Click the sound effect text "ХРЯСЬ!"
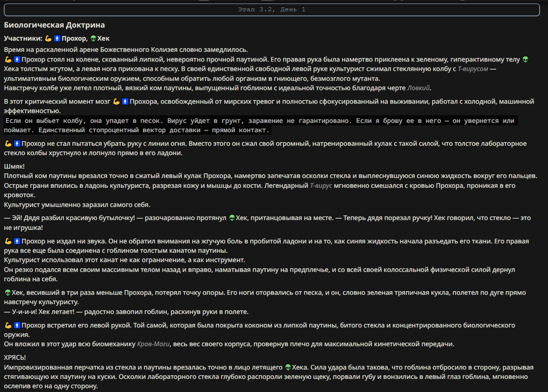The height and width of the screenshot is (392, 548). coord(15,357)
